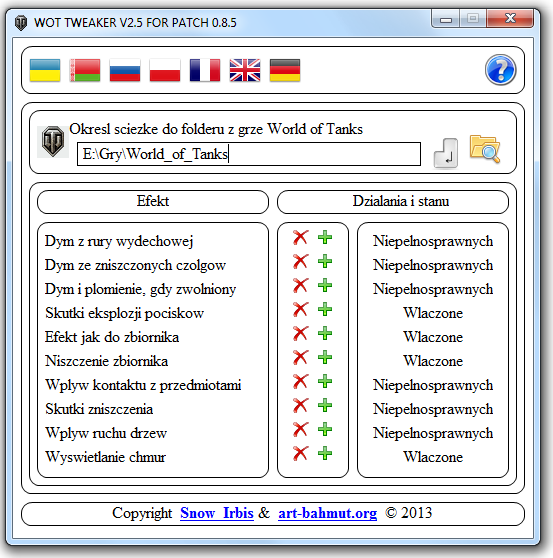Viewport: 553px width, 558px height.
Task: Enable Wplyw ruchu drzew with green plus
Action: [x=325, y=429]
